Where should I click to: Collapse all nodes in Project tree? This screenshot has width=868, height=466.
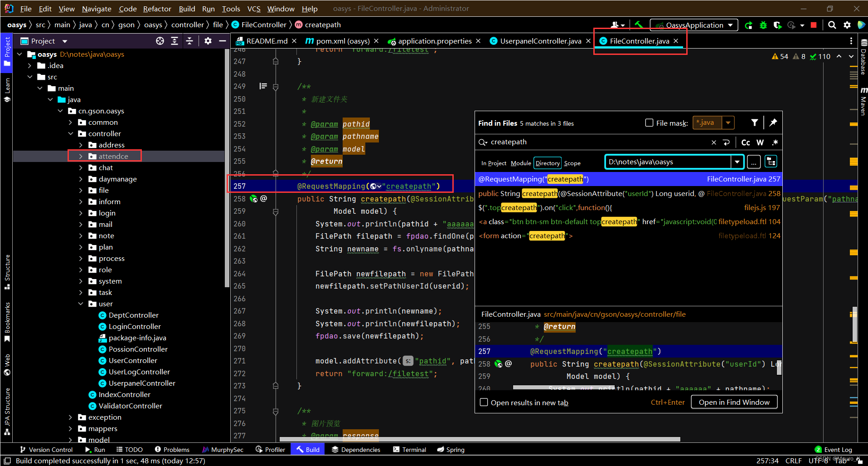coord(190,41)
